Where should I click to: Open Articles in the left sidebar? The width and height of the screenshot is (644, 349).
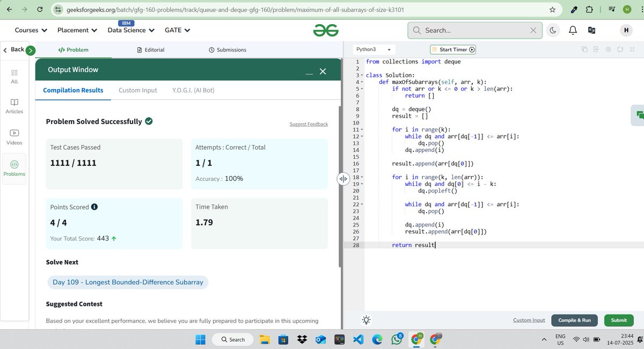click(14, 106)
